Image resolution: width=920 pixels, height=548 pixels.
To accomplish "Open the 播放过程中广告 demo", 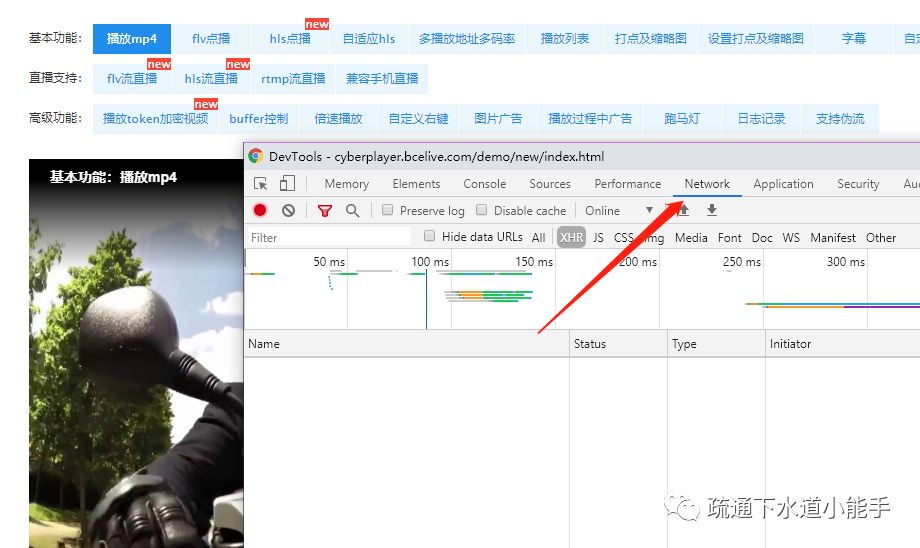I will pyautogui.click(x=590, y=119).
